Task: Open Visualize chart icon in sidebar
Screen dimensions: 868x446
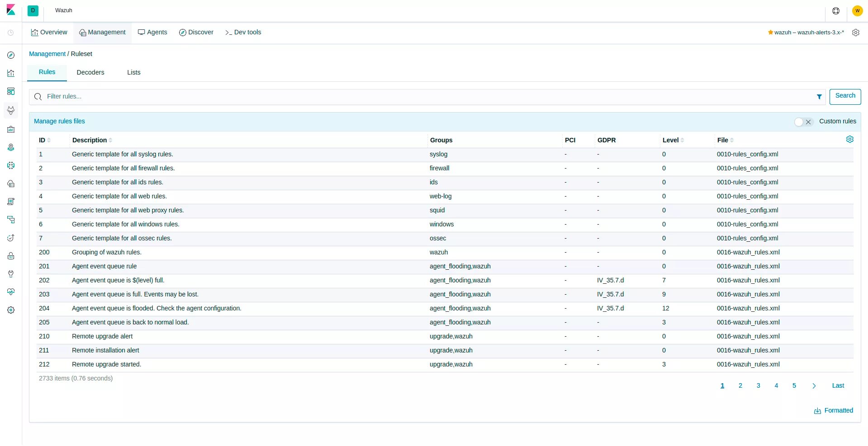Action: click(11, 73)
